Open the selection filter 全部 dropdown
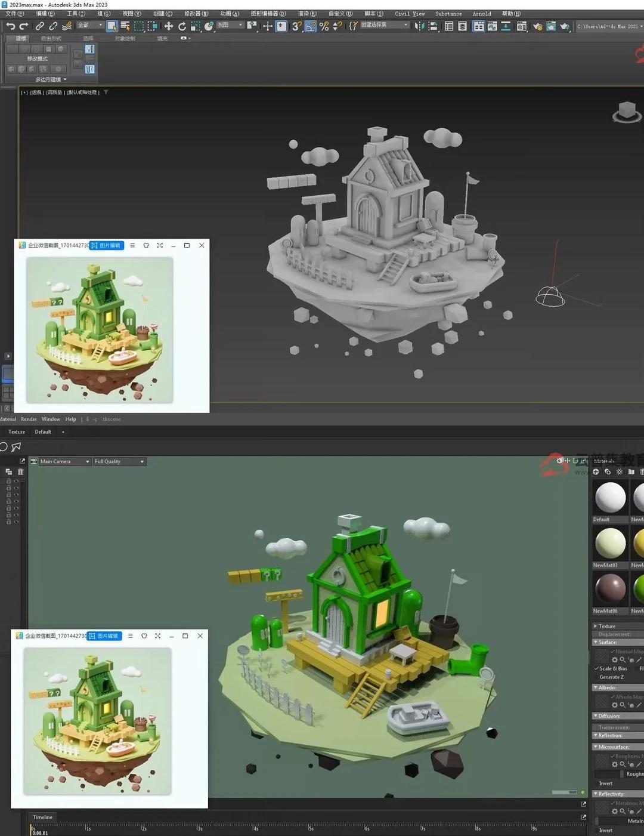This screenshot has width=644, height=836. [x=90, y=25]
